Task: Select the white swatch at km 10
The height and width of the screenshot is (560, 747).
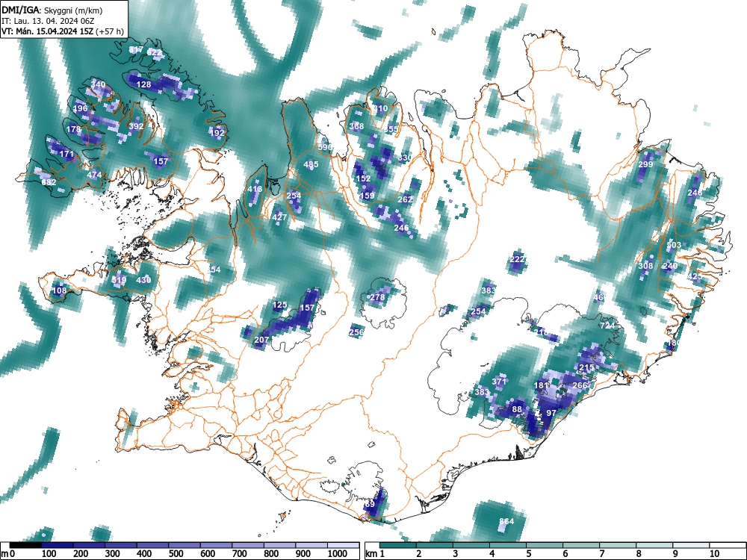Action: click(727, 545)
